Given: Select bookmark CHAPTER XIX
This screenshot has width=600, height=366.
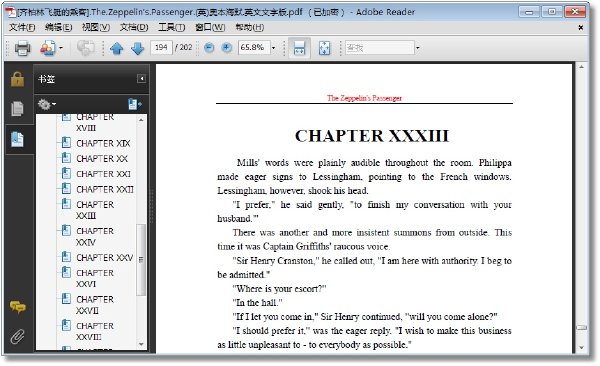Looking at the screenshot, I should [x=103, y=144].
